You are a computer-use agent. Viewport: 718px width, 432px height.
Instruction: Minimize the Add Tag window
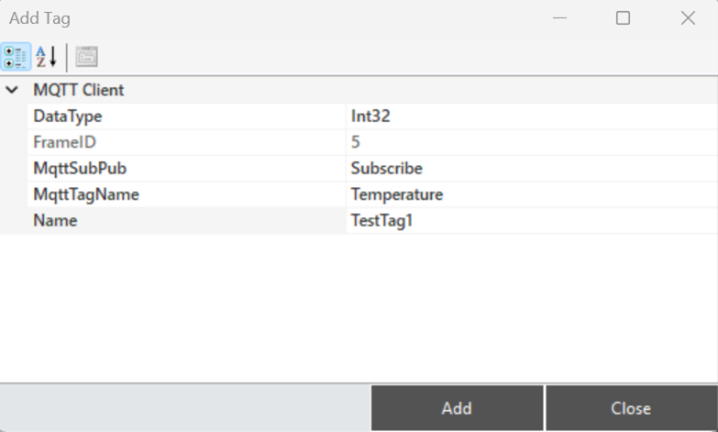pyautogui.click(x=560, y=18)
